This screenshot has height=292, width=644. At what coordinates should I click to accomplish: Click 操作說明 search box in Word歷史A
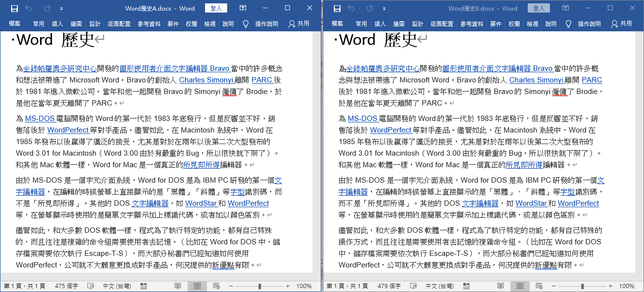267,24
